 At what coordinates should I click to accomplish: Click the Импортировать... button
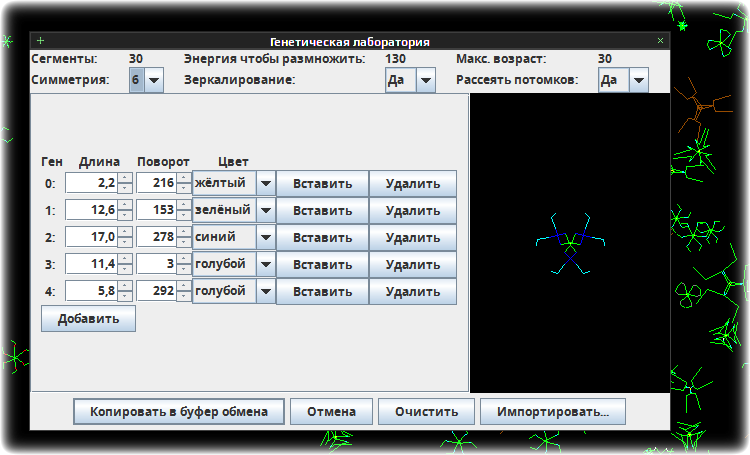tap(553, 411)
